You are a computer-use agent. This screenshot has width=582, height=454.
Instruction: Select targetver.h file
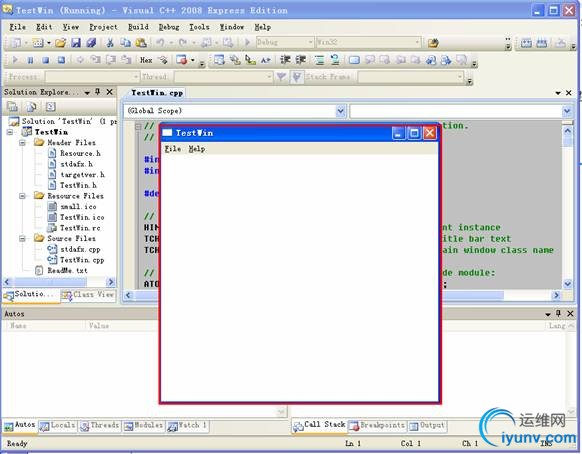click(x=82, y=175)
